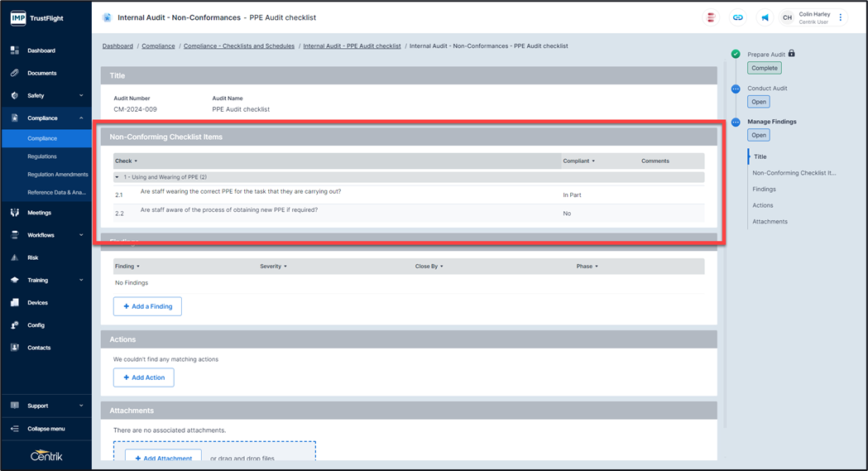Click the megaphone announcements icon
The height and width of the screenshot is (471, 868).
pos(765,17)
